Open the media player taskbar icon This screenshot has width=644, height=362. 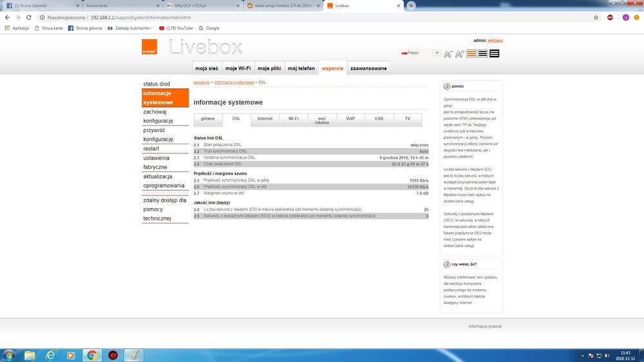point(71,356)
